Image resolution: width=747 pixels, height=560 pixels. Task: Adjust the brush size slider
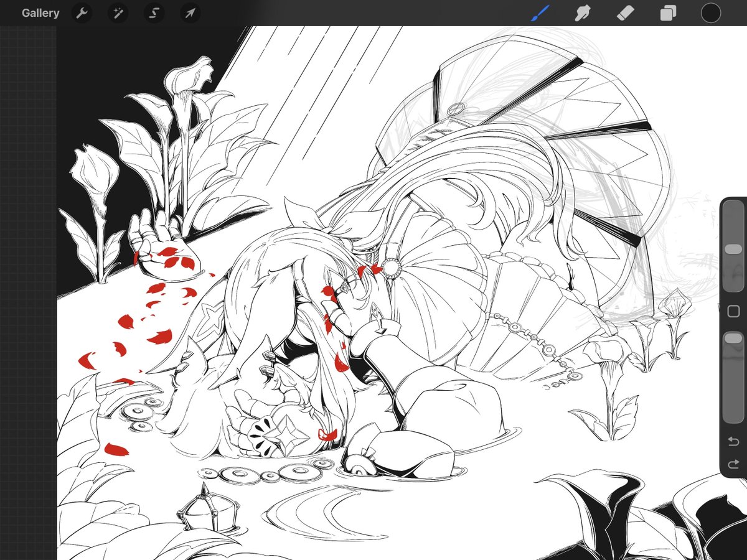coord(734,249)
